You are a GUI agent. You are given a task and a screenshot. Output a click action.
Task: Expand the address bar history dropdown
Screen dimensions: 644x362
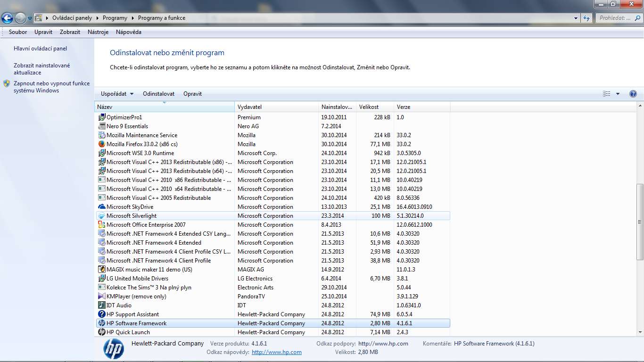point(576,18)
